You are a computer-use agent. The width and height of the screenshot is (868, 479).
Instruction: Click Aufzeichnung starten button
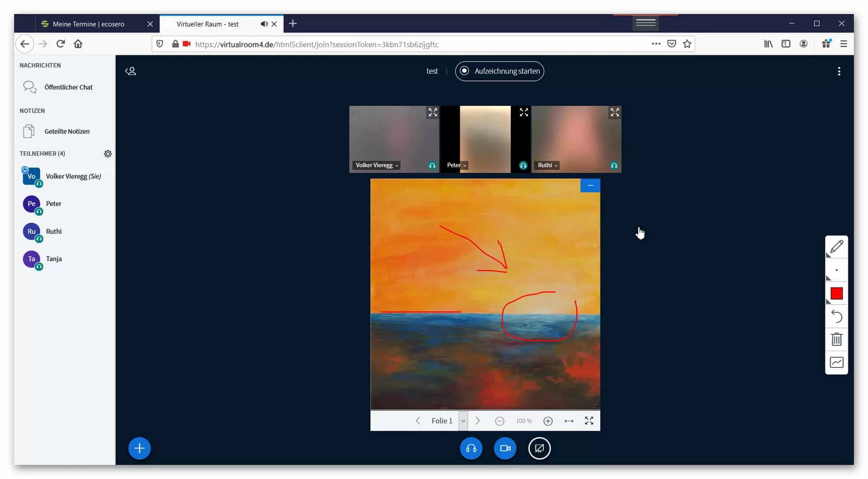coord(499,71)
